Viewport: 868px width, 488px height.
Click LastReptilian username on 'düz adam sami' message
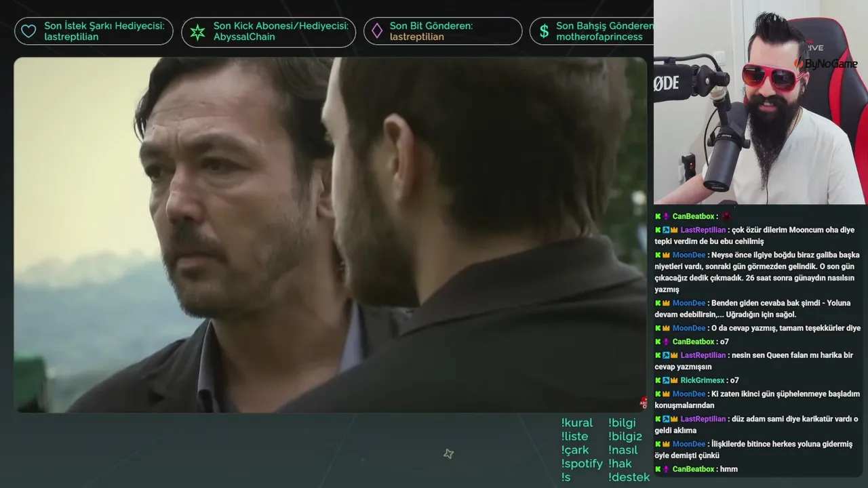pyautogui.click(x=703, y=419)
